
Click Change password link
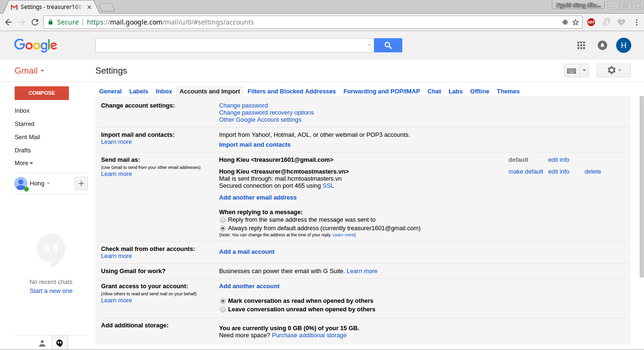tap(243, 106)
